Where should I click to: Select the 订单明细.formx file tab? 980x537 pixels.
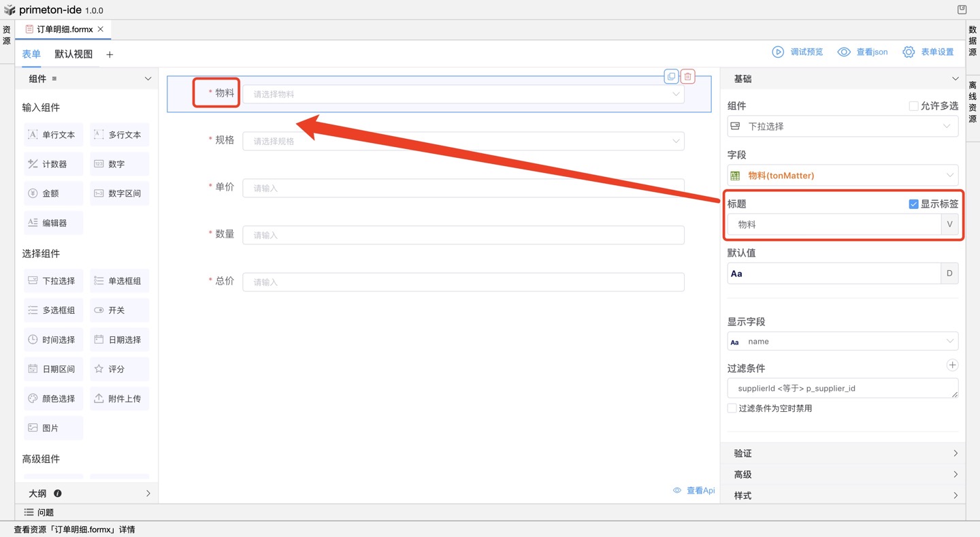click(x=64, y=29)
